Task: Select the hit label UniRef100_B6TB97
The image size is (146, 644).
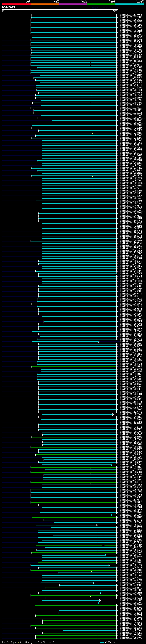Action: tap(131, 100)
